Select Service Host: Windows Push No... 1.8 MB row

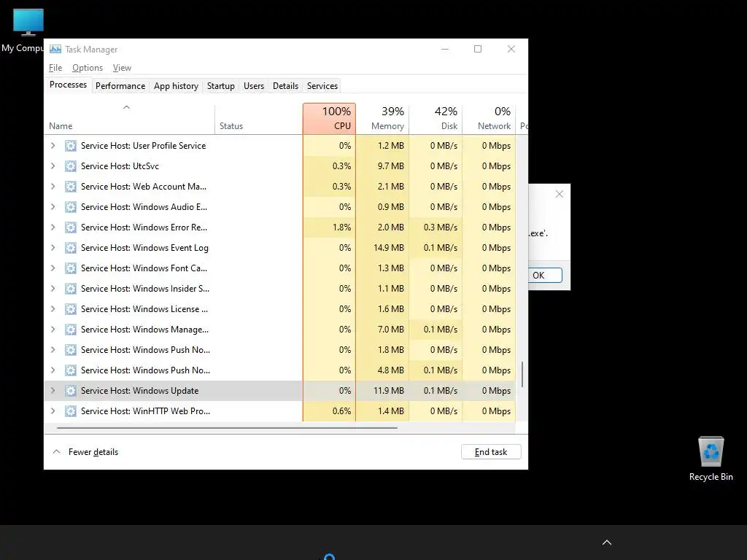tap(279, 350)
